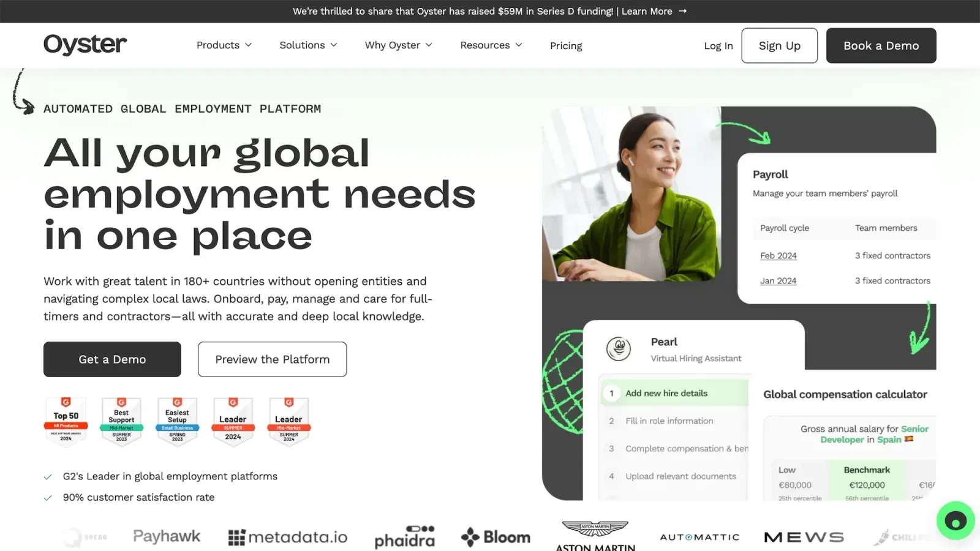The height and width of the screenshot is (551, 980).
Task: Click the G2 Easiest Setup badge
Action: point(177,421)
